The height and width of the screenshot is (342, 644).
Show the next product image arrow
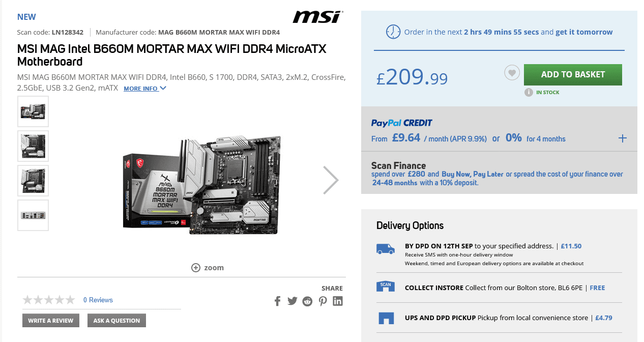[x=331, y=180]
